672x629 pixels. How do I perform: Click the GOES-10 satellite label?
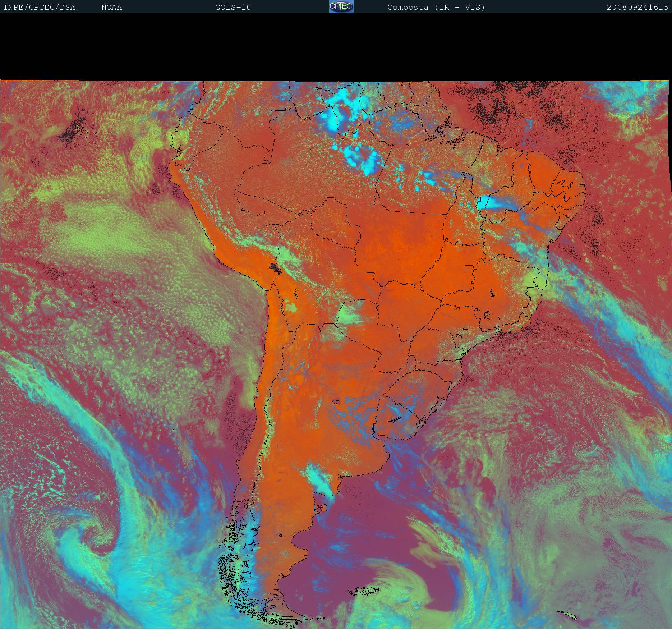tap(233, 7)
